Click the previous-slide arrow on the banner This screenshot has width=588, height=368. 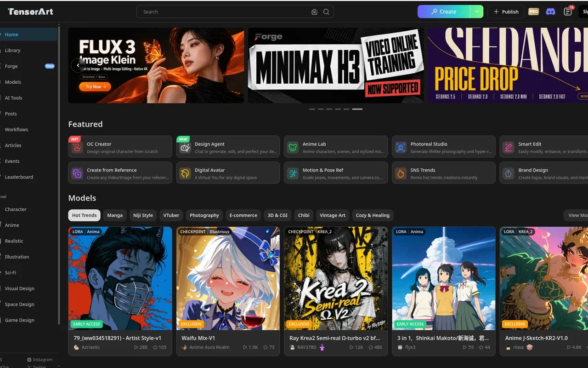[78, 65]
